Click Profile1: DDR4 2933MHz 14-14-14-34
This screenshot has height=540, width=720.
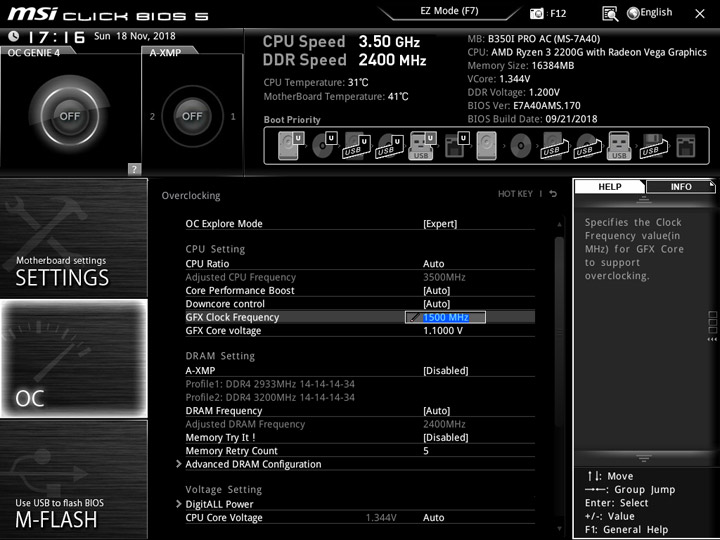(270, 384)
